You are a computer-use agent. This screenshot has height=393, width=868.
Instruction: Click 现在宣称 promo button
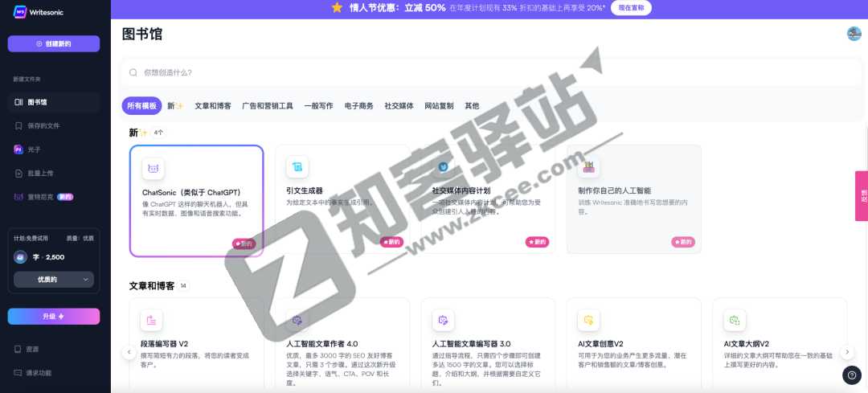click(x=631, y=8)
